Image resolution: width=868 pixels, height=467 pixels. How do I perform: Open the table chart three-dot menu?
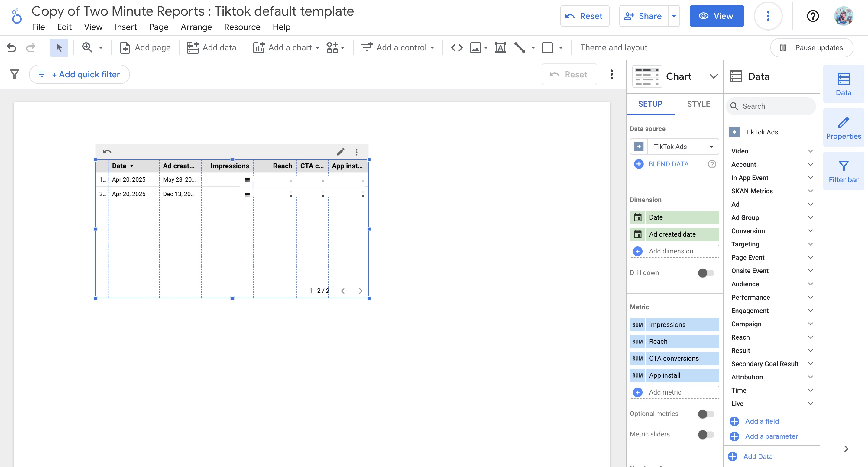point(357,152)
